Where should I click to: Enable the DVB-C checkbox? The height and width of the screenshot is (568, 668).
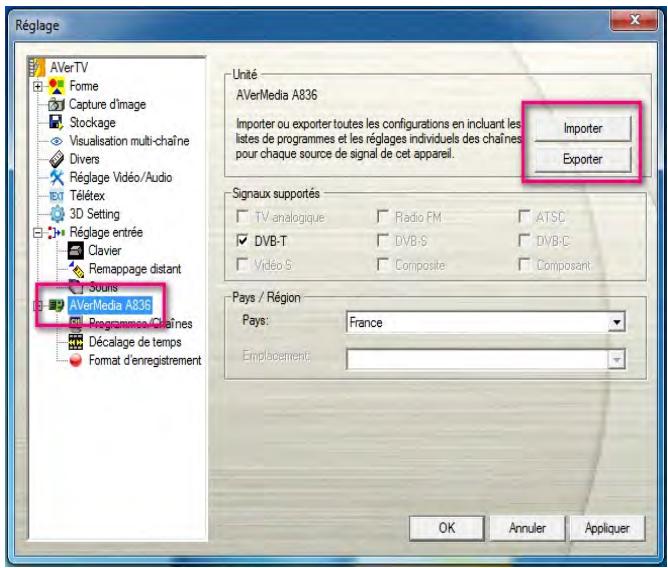(x=524, y=241)
